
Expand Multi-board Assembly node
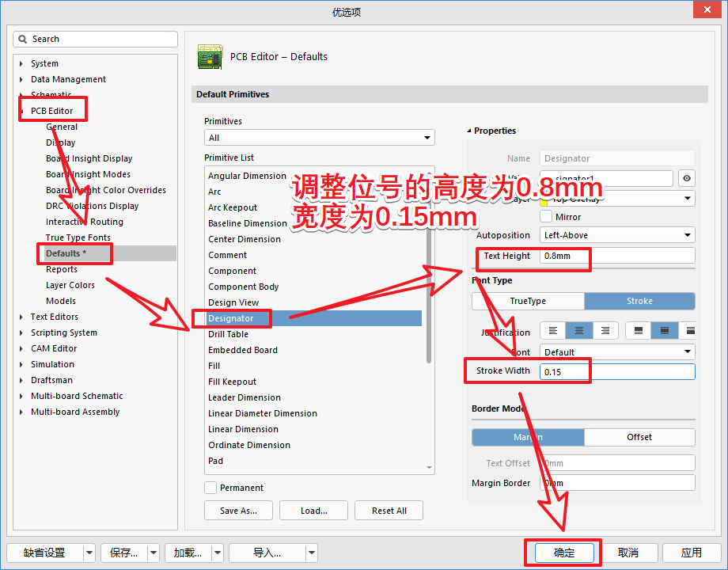coord(21,412)
